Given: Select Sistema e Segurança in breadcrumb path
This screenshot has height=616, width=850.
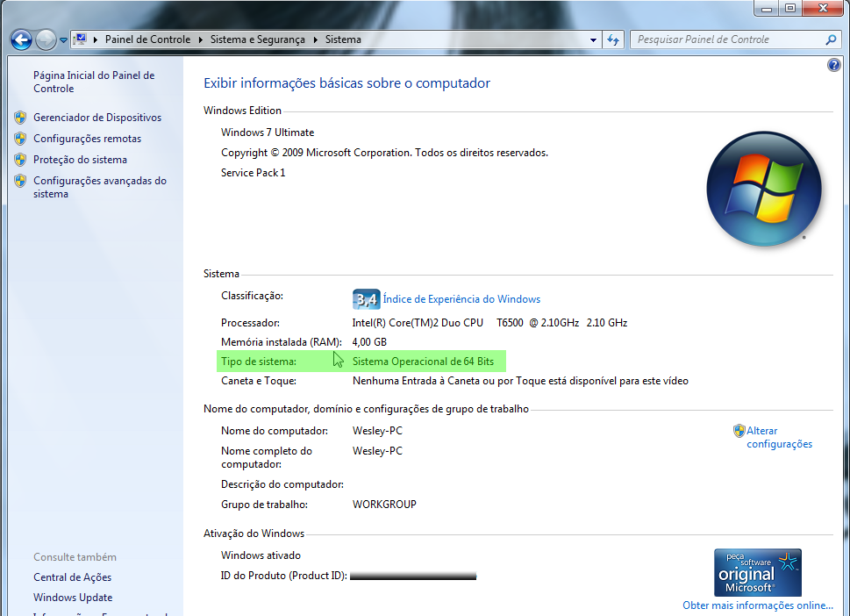Looking at the screenshot, I should (257, 39).
